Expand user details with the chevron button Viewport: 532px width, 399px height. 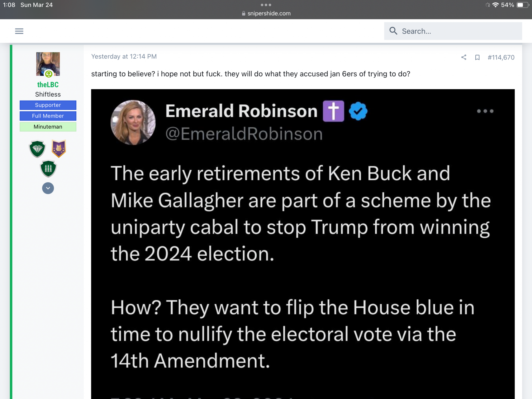coord(48,188)
